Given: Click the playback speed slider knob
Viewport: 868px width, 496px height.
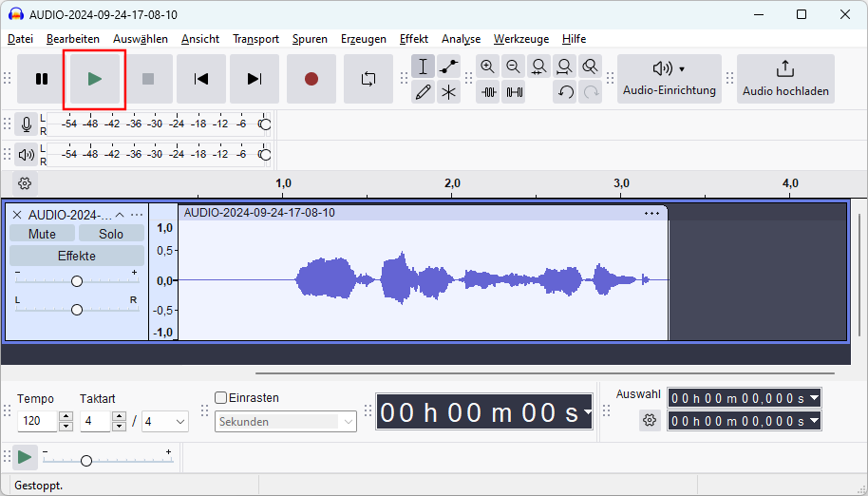Looking at the screenshot, I should [85, 461].
